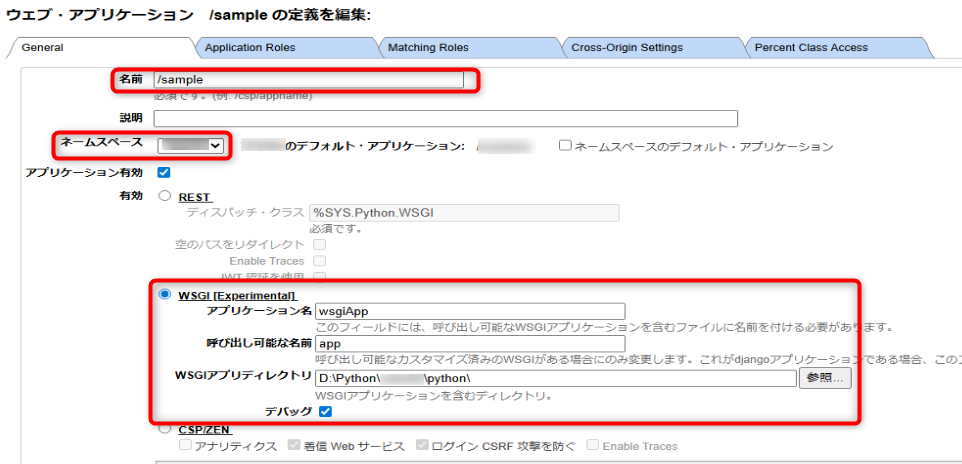The height and width of the screenshot is (464, 962).
Task: Click the ディスパッチ・クラス field
Action: tap(464, 213)
